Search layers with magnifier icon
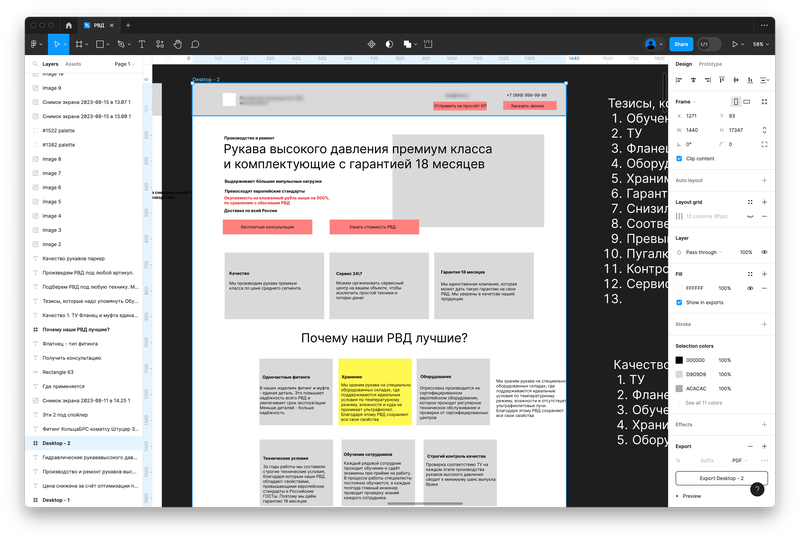 click(x=35, y=64)
